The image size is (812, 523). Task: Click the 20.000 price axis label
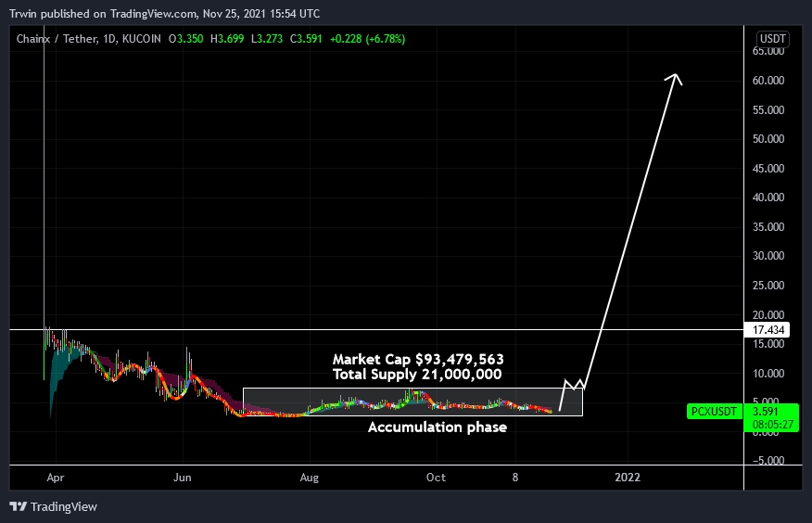tap(768, 315)
